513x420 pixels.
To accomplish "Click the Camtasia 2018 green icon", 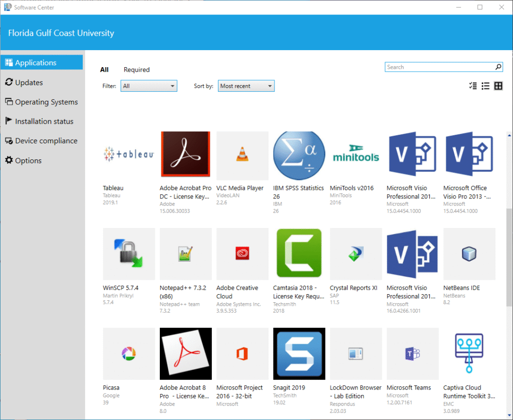I will 299,254.
